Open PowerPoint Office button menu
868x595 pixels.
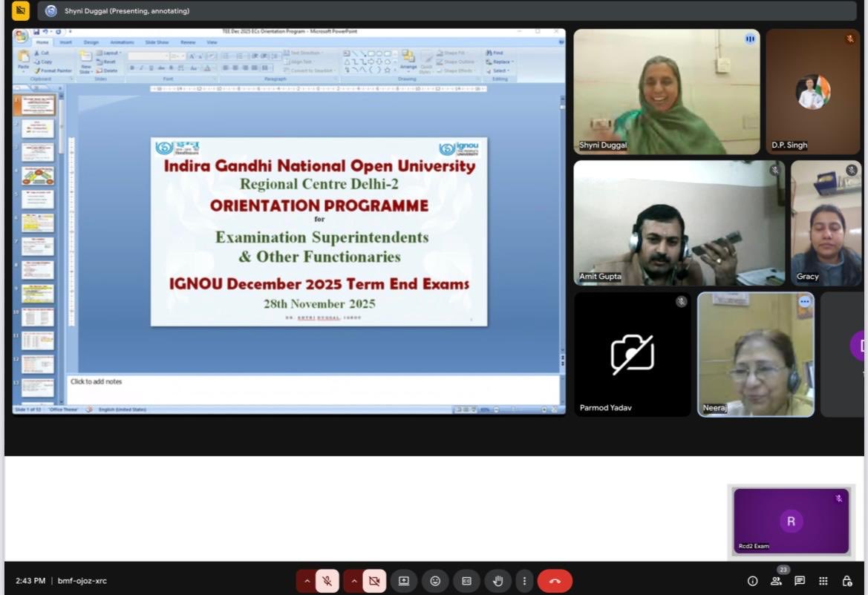(22, 36)
